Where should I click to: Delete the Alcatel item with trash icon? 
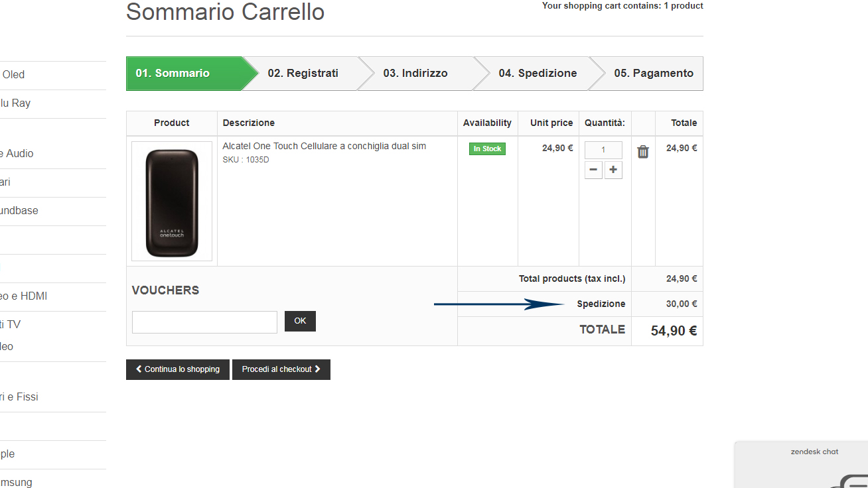tap(643, 152)
